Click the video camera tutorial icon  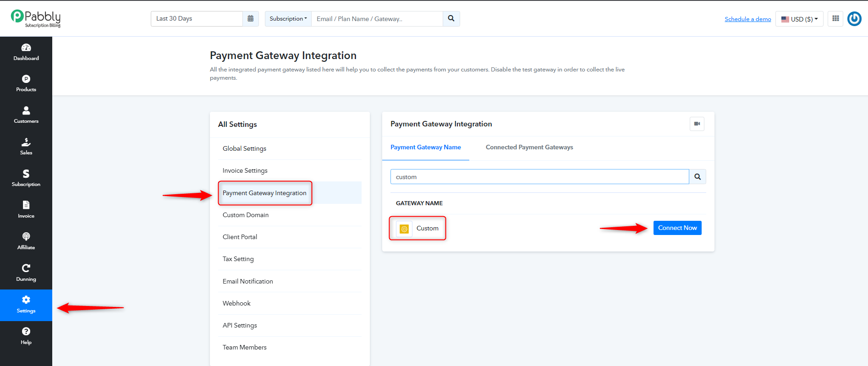pyautogui.click(x=697, y=124)
